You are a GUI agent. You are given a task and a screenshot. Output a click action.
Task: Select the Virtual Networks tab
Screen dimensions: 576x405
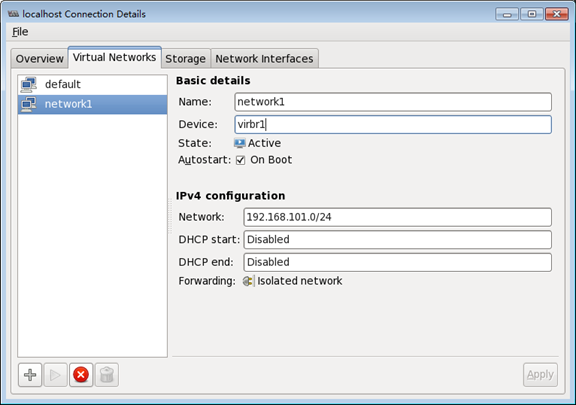[114, 57]
